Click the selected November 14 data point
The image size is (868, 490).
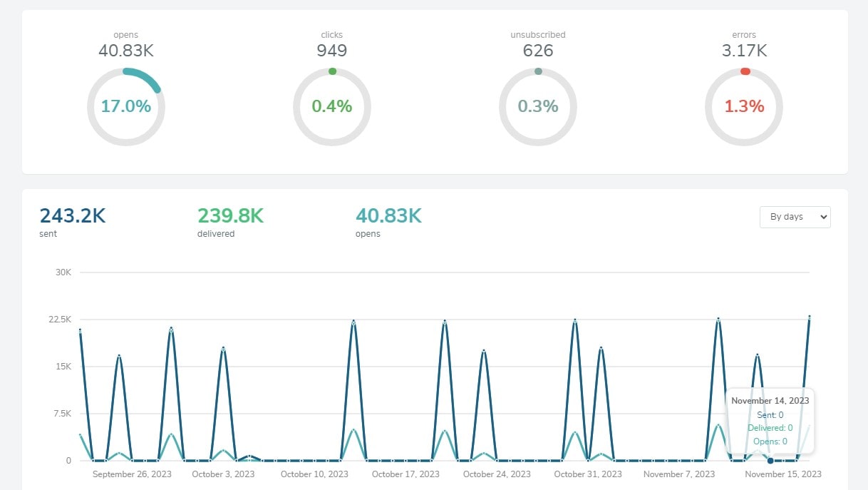pyautogui.click(x=770, y=461)
